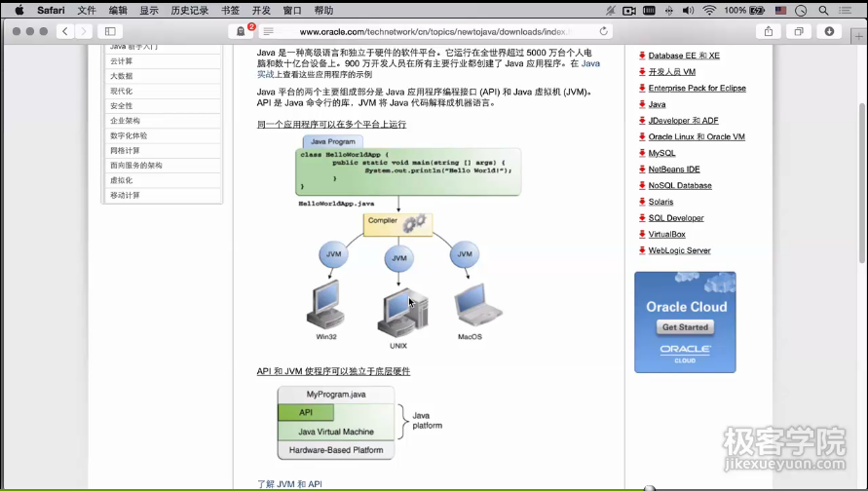The height and width of the screenshot is (491, 868).
Task: Click the red download arrow beside MySQL
Action: point(641,153)
